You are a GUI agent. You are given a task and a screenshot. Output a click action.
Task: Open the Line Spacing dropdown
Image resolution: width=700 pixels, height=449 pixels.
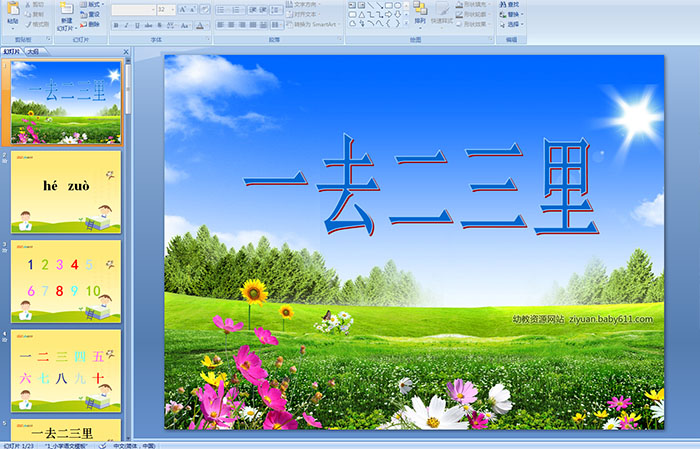(x=276, y=10)
